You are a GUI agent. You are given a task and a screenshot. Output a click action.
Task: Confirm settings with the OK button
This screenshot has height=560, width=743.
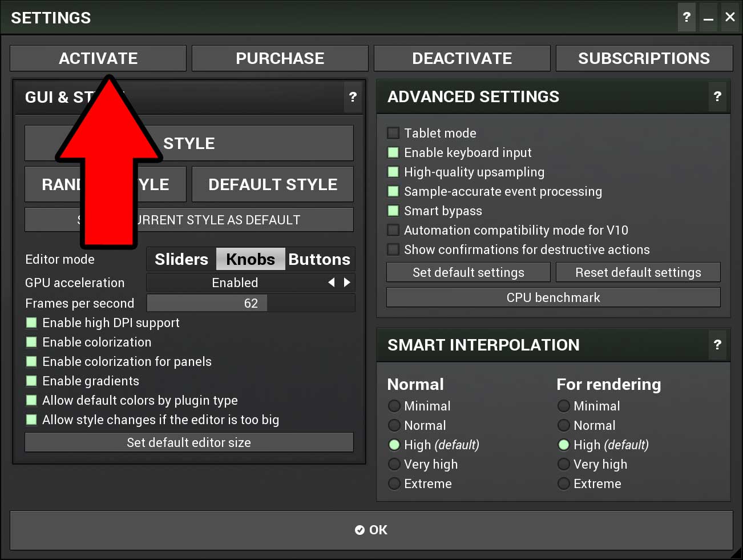coord(371,530)
